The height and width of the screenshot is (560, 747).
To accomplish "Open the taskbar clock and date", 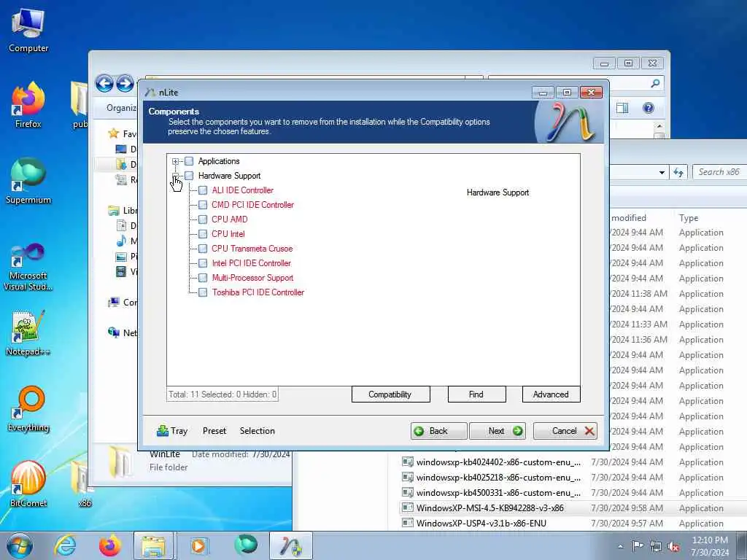I will click(x=710, y=546).
